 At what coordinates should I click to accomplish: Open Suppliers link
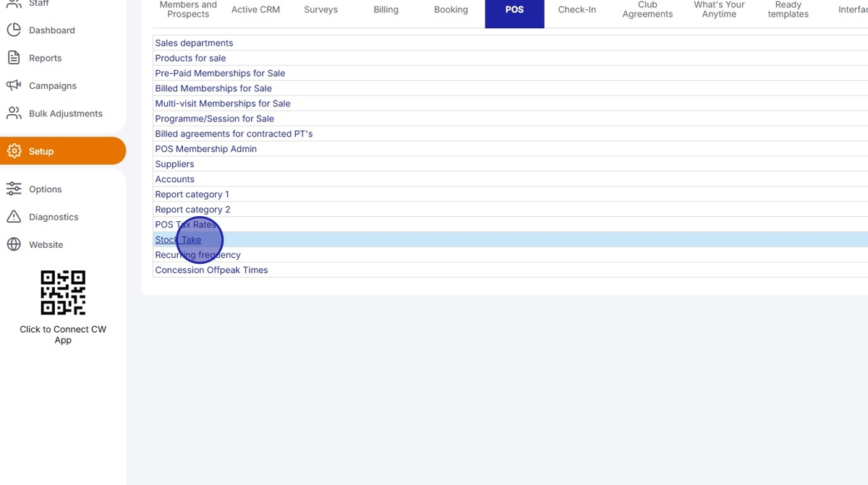pos(174,164)
